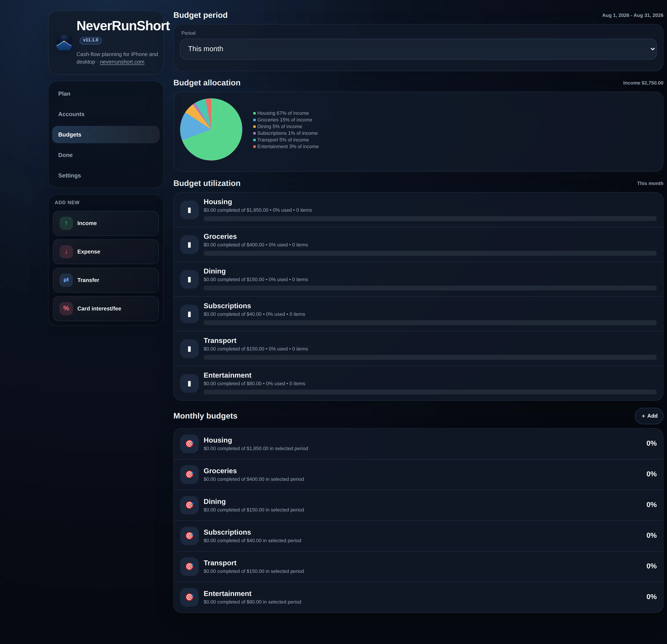Open the Transport row in Monthly budgets
Viewport: 667px width, 644px height.
click(x=418, y=566)
